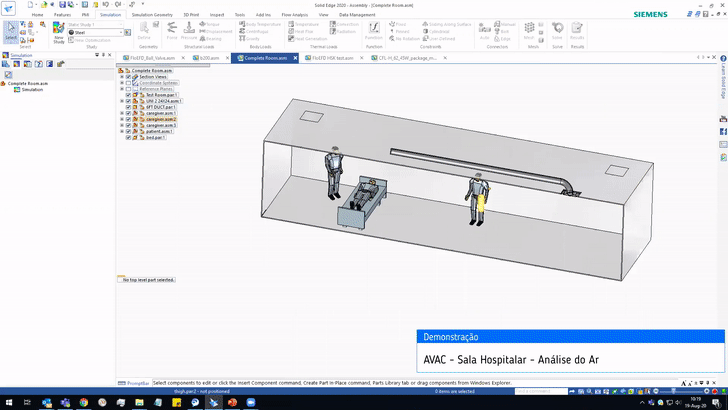Click the Select tool in ribbon

coord(11,32)
